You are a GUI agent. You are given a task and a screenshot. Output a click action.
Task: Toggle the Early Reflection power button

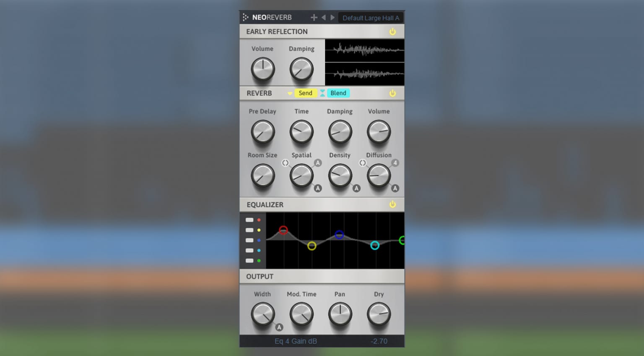[x=392, y=31]
